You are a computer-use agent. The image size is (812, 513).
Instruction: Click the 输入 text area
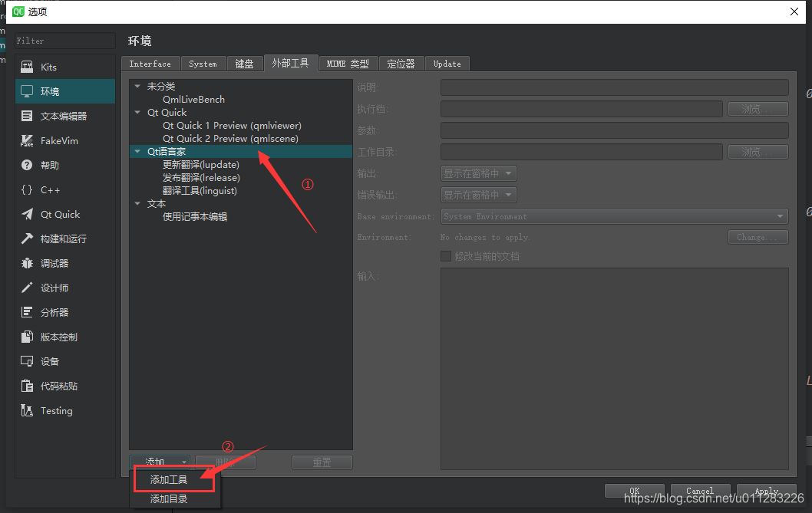click(614, 369)
